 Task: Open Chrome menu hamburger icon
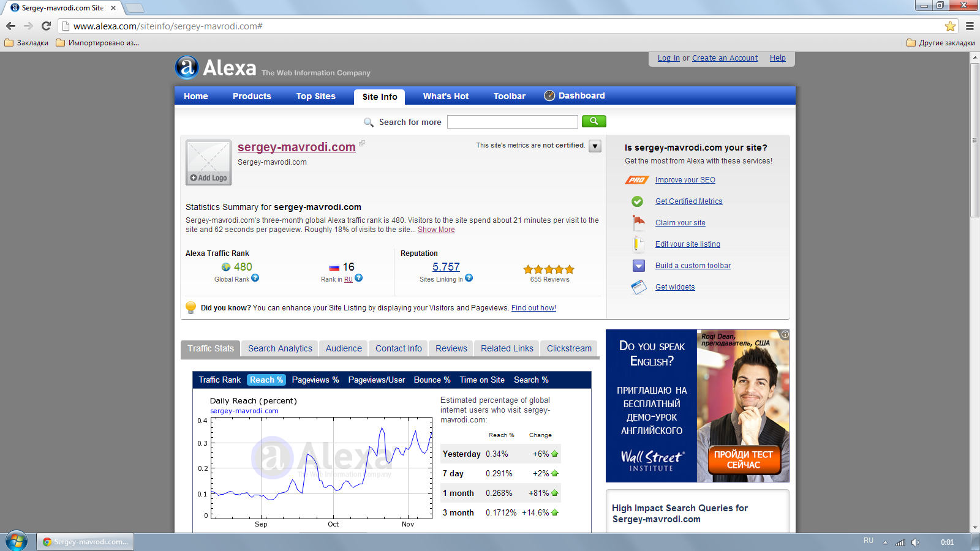point(970,26)
